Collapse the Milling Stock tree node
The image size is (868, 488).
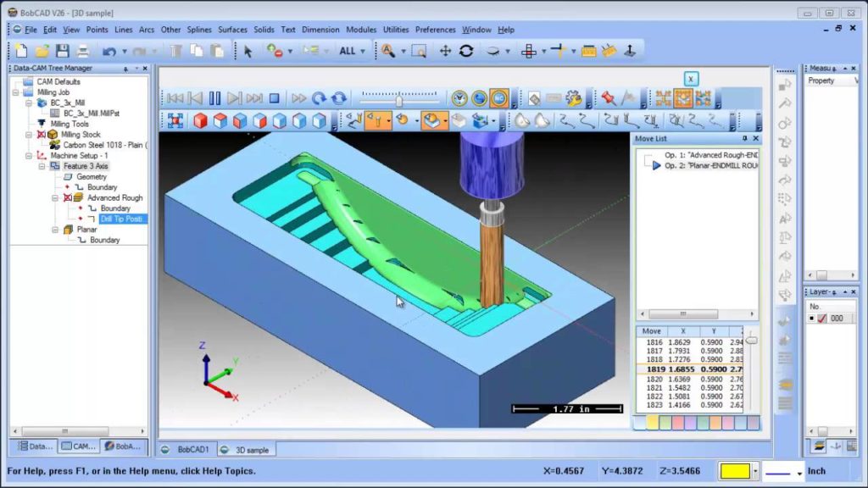coord(29,135)
